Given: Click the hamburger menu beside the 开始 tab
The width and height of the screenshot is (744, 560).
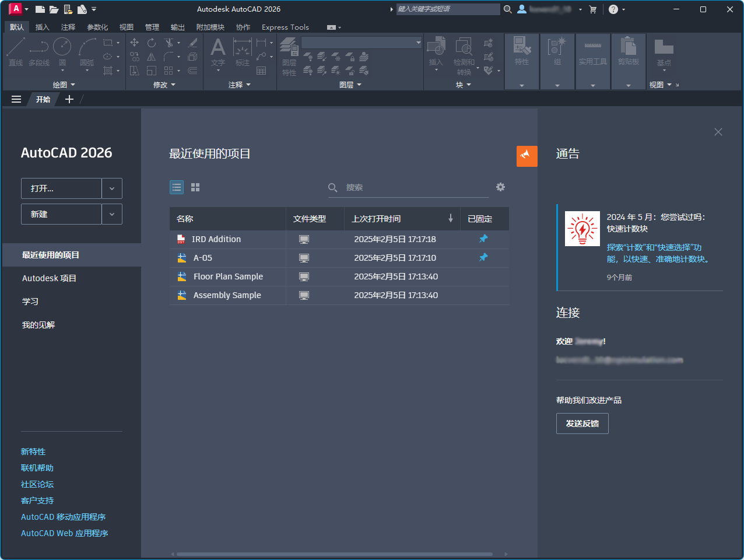Looking at the screenshot, I should pos(16,99).
